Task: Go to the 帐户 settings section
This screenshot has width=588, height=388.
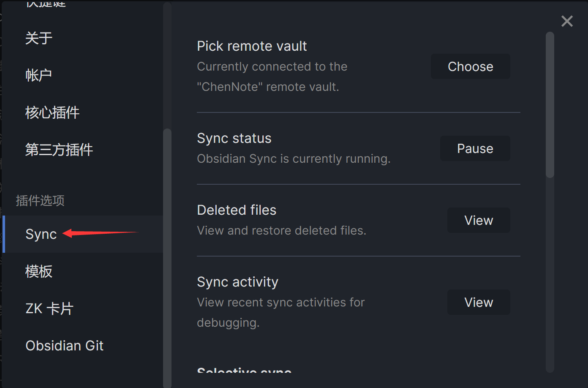Action: tap(39, 75)
